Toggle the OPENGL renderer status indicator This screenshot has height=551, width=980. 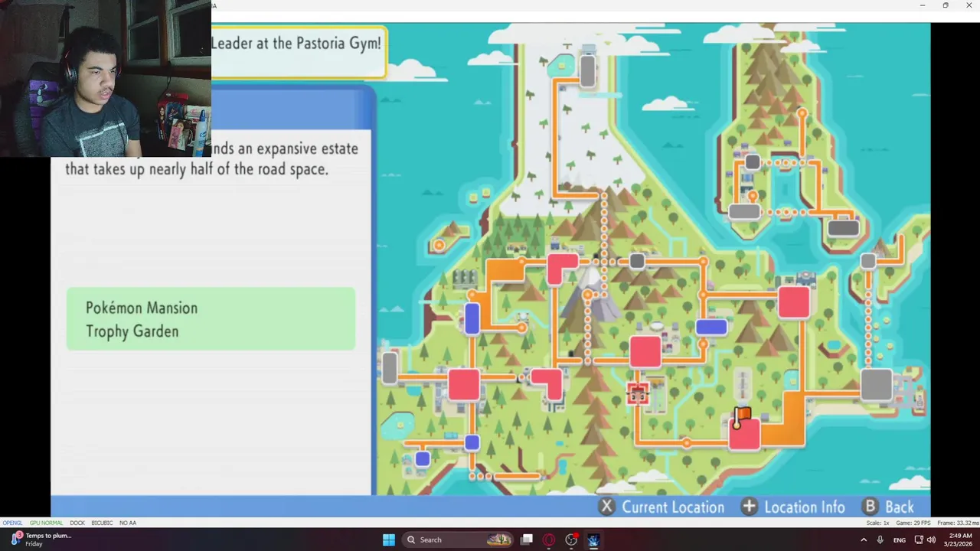(12, 523)
